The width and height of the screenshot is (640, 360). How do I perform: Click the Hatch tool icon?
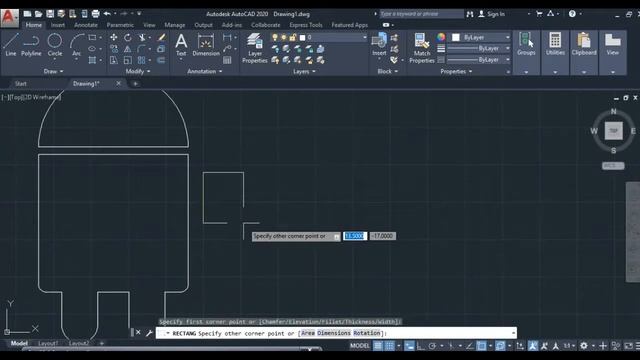point(92,60)
